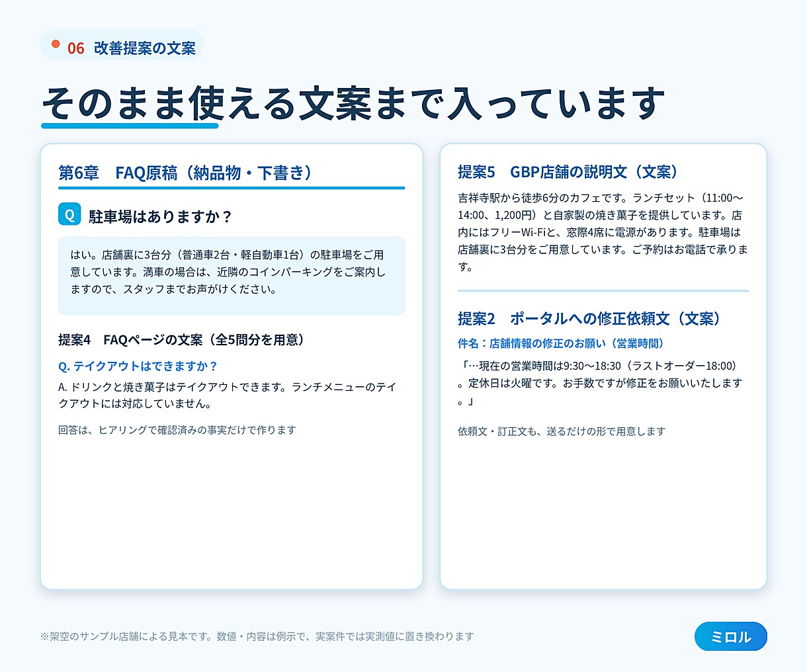Click the parking answer box starting はい。店舗裏に3台分

pos(232,275)
